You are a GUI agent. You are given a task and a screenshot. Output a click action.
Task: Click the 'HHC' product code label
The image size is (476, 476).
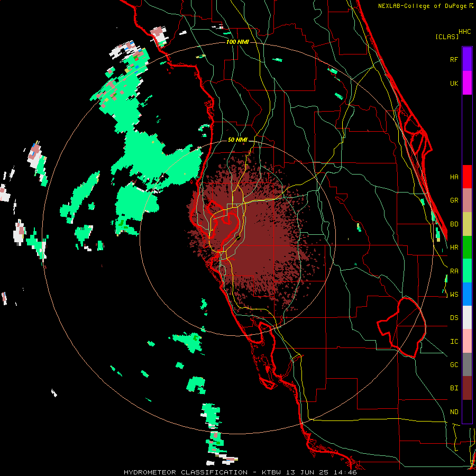pyautogui.click(x=464, y=32)
